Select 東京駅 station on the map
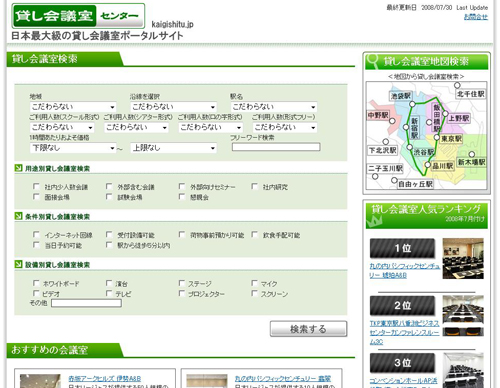Screen dimensions: 500x388 point(451,138)
